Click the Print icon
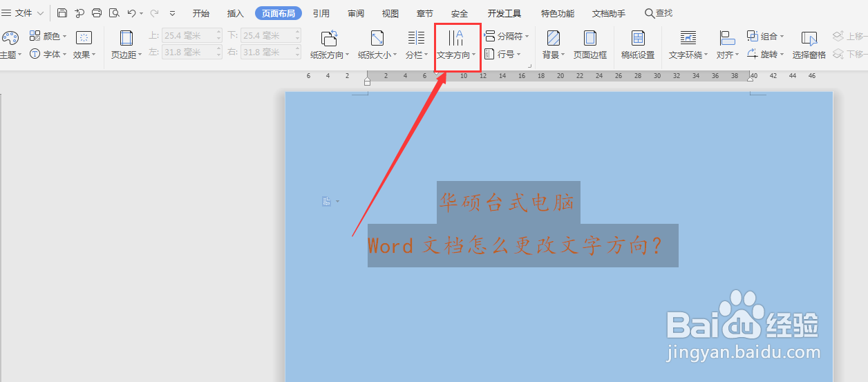The height and width of the screenshot is (382, 868). point(97,13)
